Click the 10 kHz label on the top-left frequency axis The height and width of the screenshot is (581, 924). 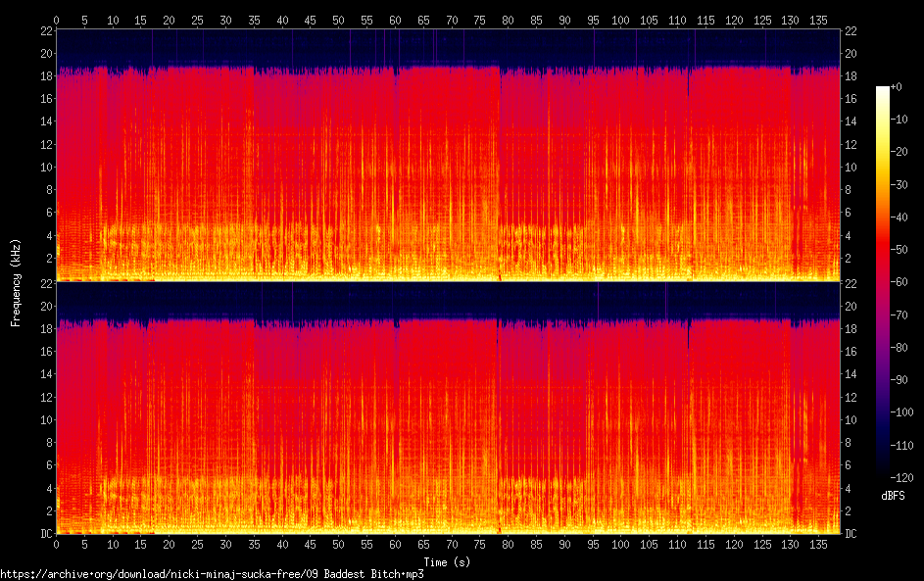coord(43,168)
